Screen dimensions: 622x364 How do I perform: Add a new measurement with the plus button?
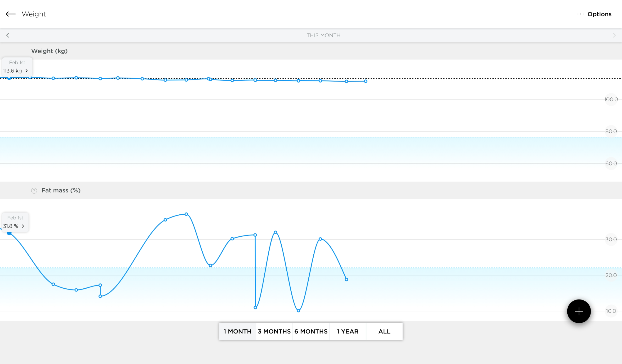tap(579, 311)
